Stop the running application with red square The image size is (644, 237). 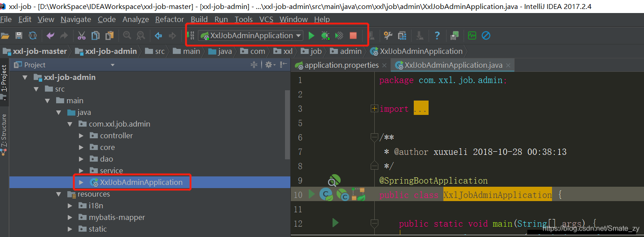pyautogui.click(x=353, y=35)
